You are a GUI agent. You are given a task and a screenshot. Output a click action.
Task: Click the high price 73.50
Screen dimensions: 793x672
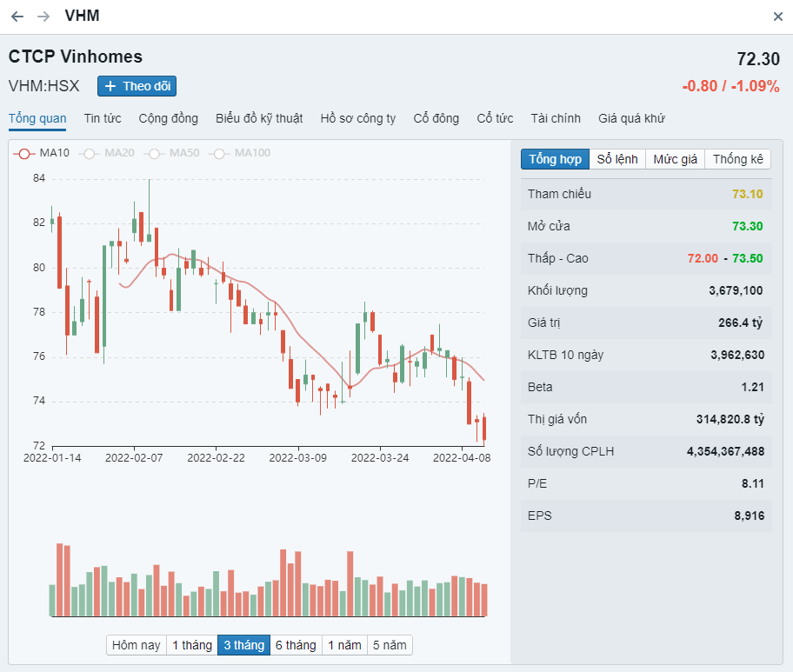click(x=748, y=258)
